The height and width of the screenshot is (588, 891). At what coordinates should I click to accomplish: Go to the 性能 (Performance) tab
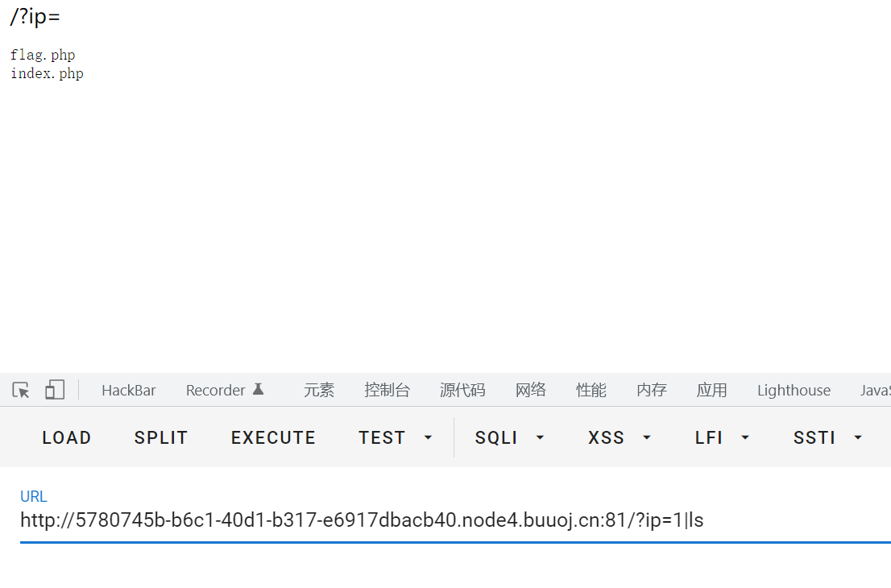[591, 391]
